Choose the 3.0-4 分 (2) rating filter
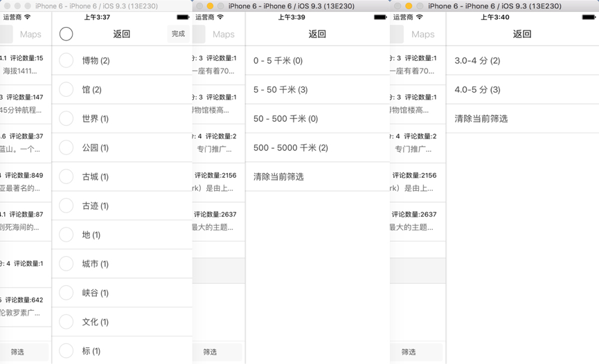This screenshot has height=364, width=599. pyautogui.click(x=477, y=60)
